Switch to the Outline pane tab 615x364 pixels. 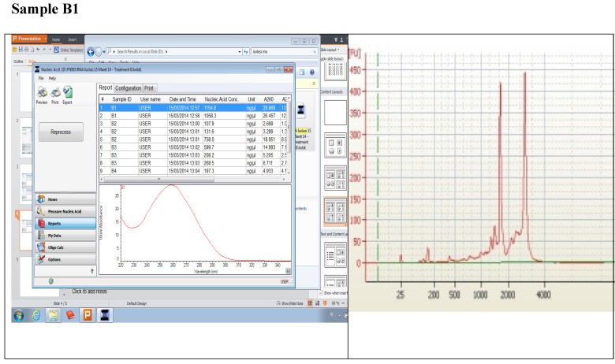(18, 61)
